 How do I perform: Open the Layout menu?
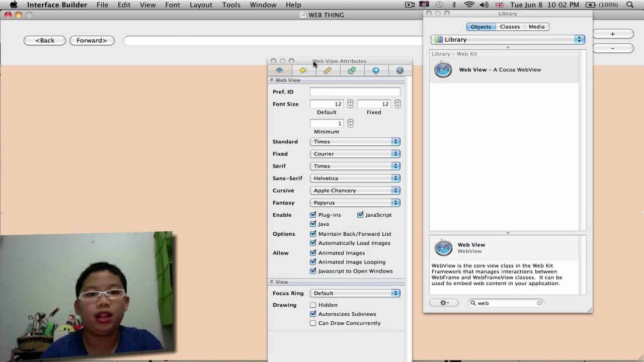click(201, 5)
